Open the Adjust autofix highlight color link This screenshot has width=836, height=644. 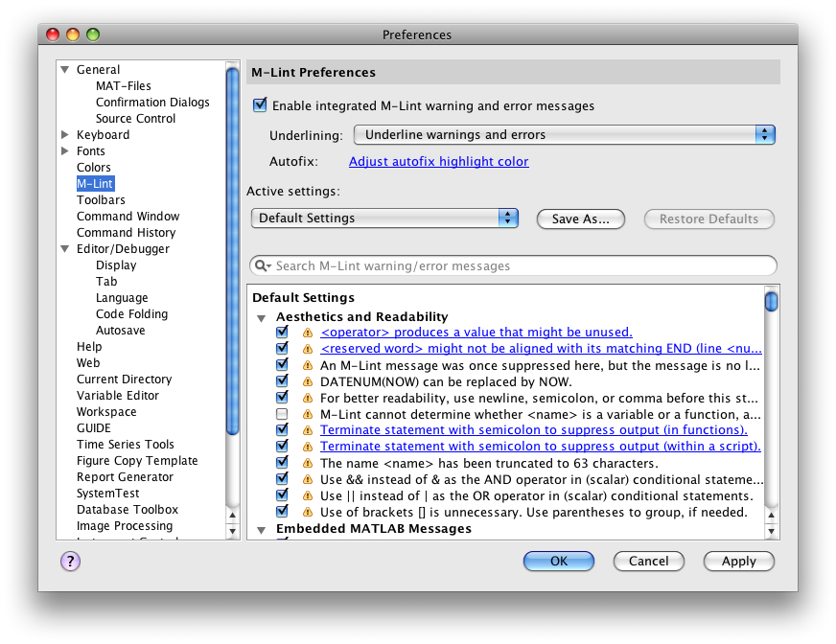click(438, 162)
